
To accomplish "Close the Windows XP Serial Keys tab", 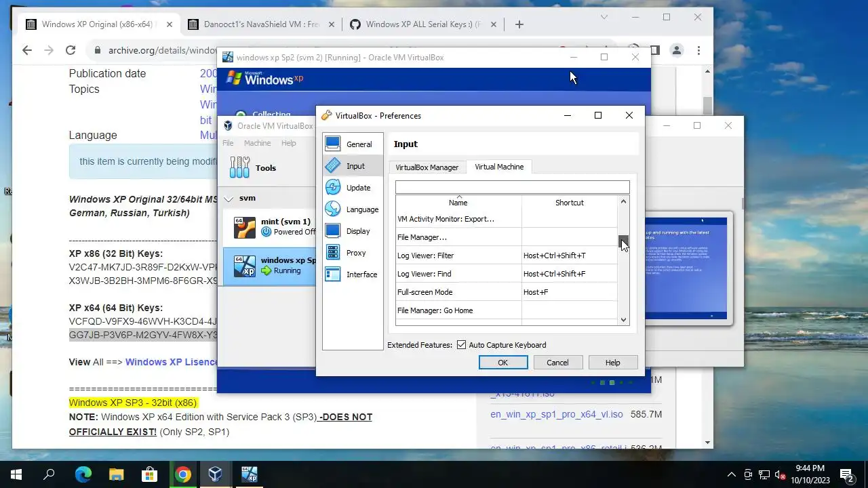I will (x=494, y=24).
